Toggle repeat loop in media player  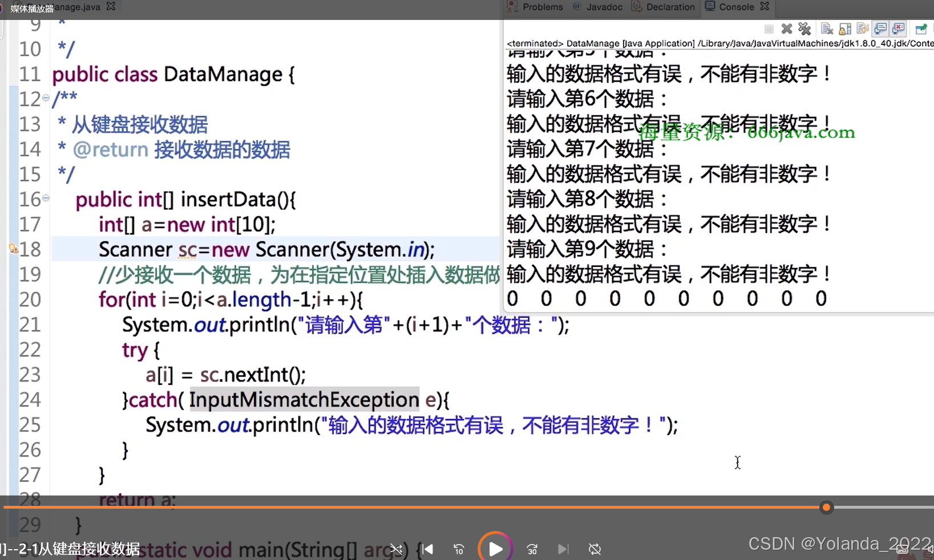tap(595, 549)
